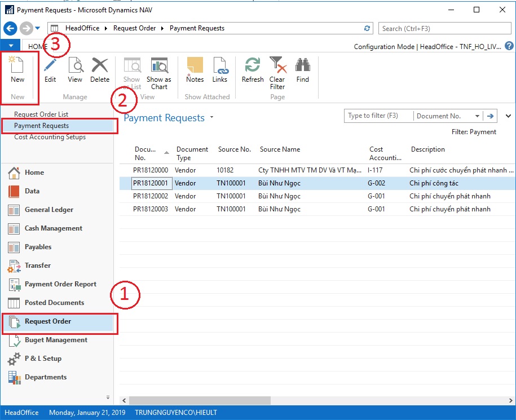Click the HeadOffice breadcrumb
Image resolution: width=516 pixels, height=420 pixels.
click(x=82, y=28)
